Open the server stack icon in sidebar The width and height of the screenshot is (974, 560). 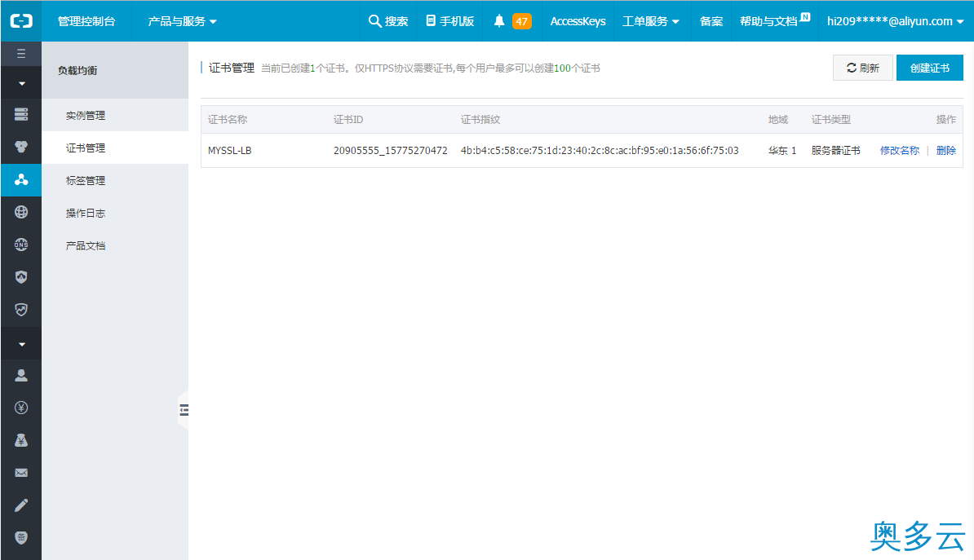tap(21, 114)
